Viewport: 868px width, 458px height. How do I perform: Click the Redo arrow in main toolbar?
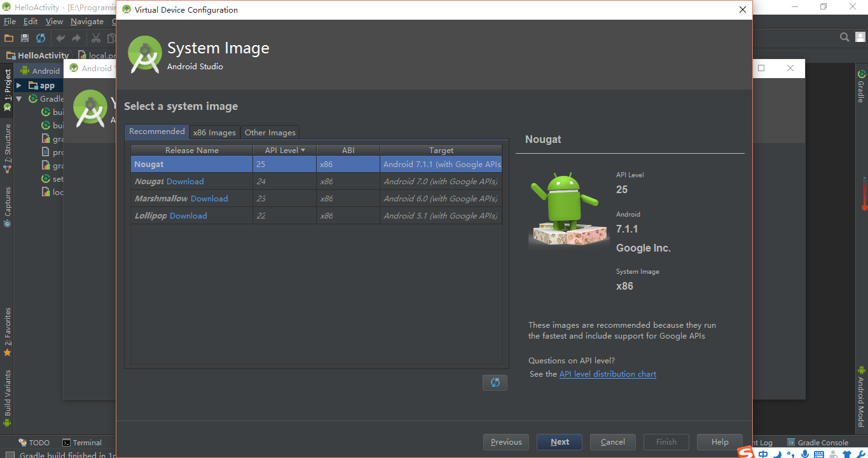coord(76,38)
